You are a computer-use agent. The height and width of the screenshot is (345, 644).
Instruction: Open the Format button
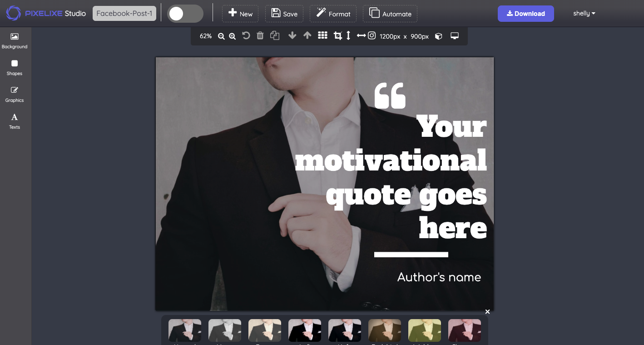pos(333,14)
